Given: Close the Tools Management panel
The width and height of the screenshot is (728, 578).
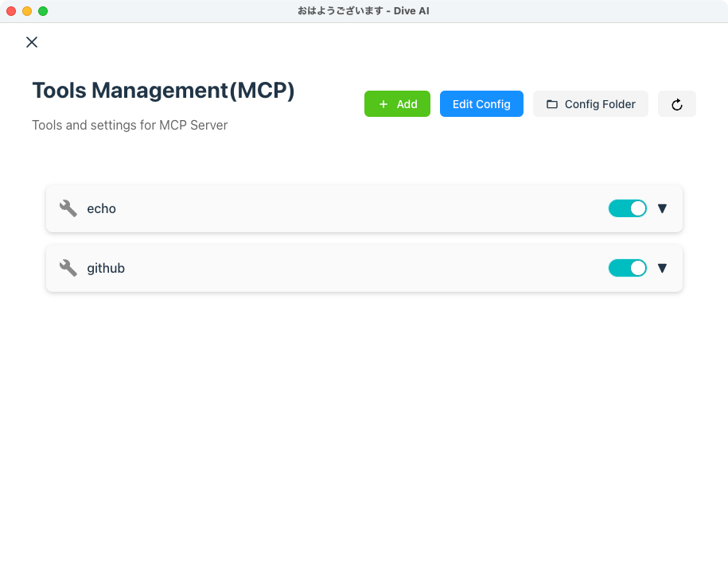Looking at the screenshot, I should pyautogui.click(x=32, y=42).
